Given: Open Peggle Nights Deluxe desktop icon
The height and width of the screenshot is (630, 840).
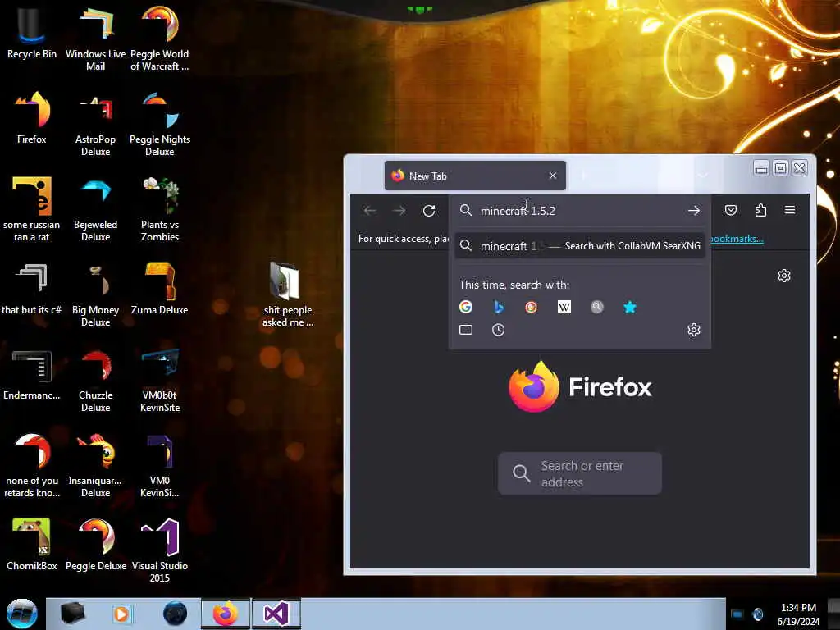Looking at the screenshot, I should [x=160, y=125].
